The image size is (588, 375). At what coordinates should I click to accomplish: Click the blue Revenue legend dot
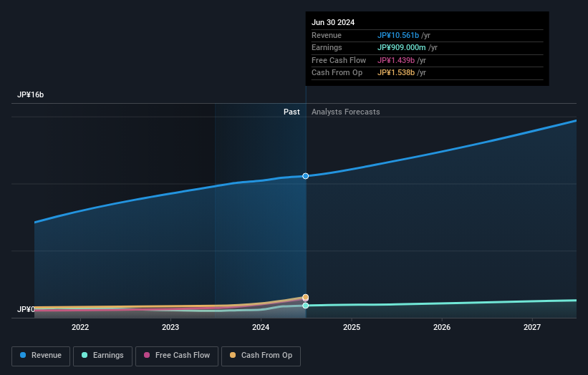[x=23, y=355]
